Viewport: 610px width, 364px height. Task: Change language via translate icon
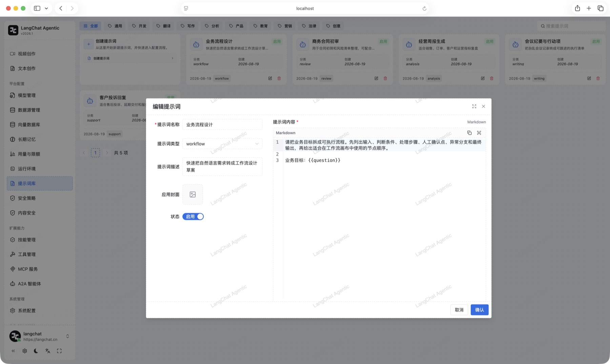tap(48, 351)
